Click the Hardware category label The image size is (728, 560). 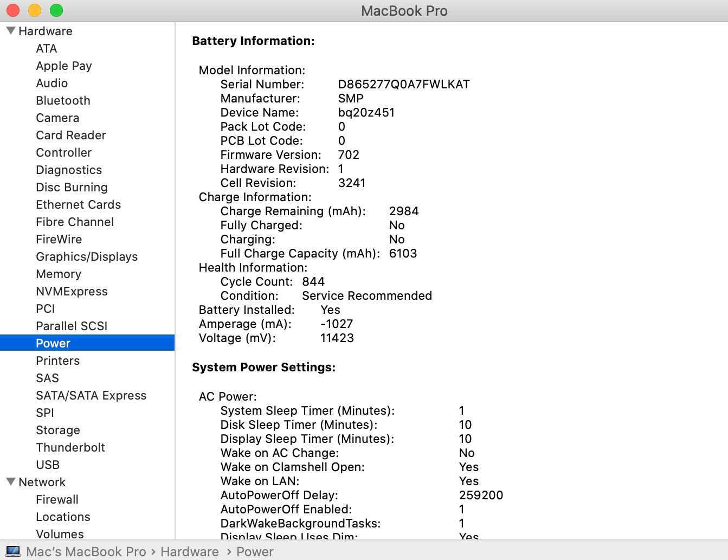coord(45,31)
